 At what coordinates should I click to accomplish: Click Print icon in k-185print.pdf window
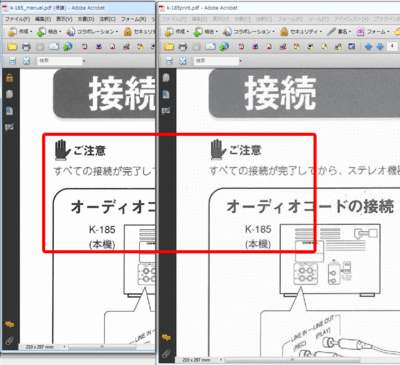[183, 47]
